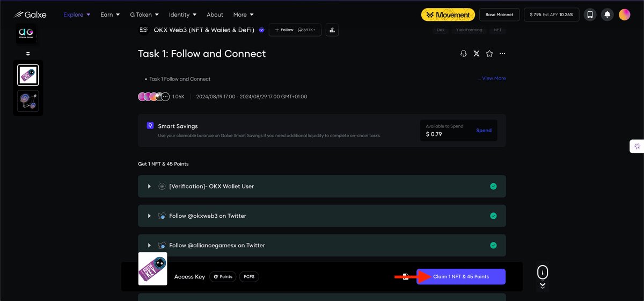Screen dimensions: 644x301
Task: Expand the OKX Wallet User verification task
Action: [x=321, y=186]
